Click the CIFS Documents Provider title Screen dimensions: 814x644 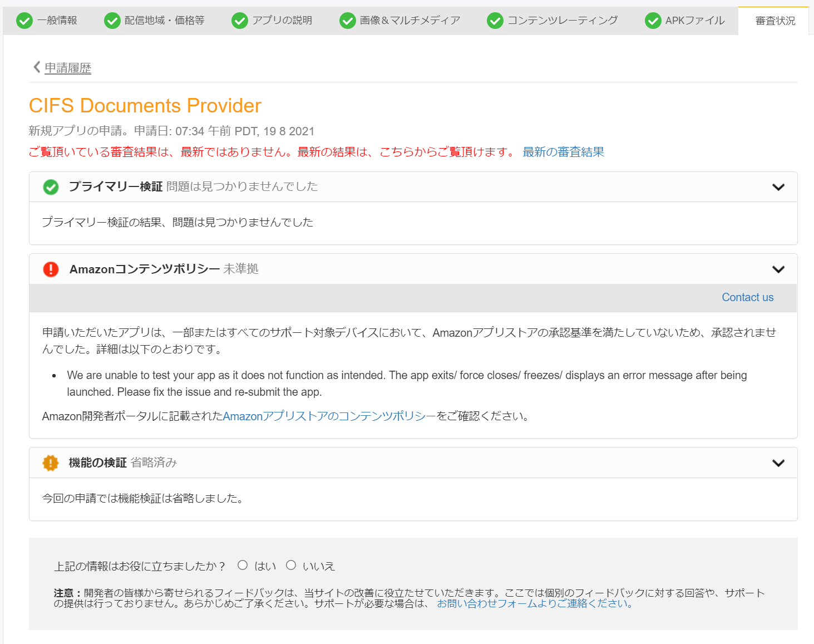[145, 106]
